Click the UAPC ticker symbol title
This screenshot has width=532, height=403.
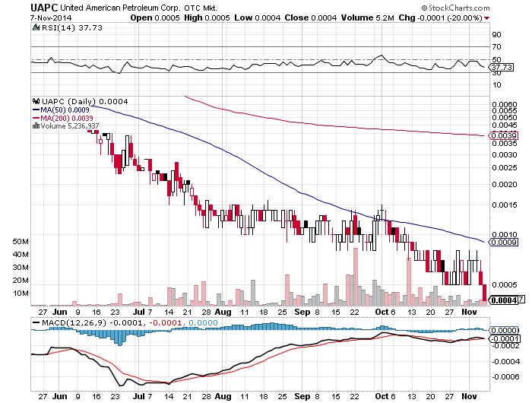[x=44, y=8]
